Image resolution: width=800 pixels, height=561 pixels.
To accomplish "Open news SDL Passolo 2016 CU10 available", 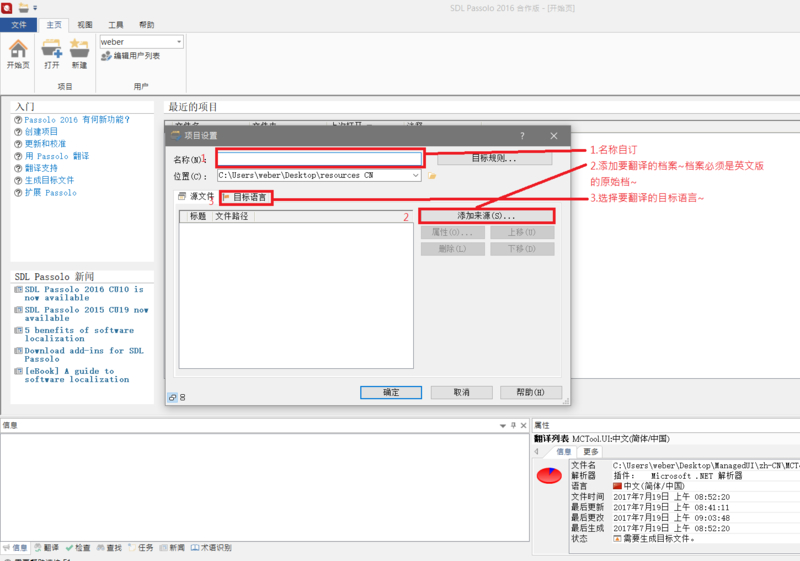I will point(84,293).
